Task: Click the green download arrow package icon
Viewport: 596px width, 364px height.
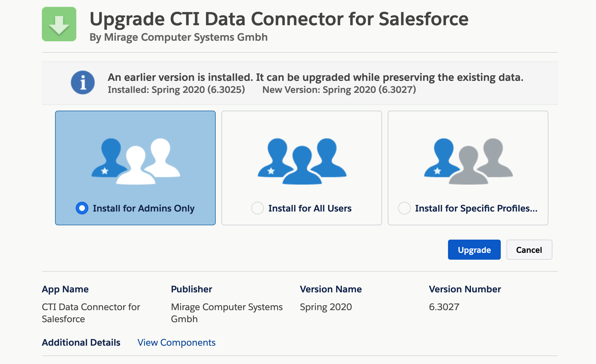Action: (x=59, y=24)
